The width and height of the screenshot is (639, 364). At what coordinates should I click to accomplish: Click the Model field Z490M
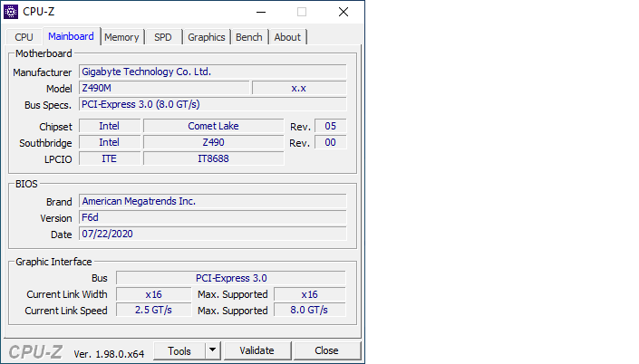[164, 88]
